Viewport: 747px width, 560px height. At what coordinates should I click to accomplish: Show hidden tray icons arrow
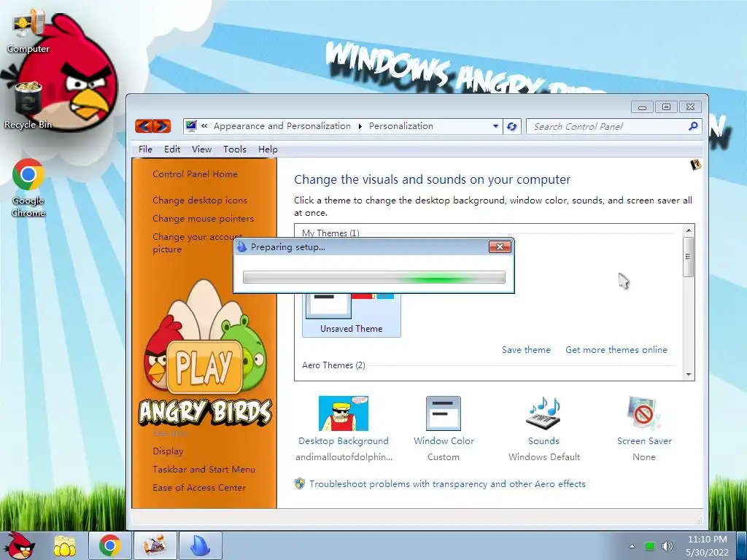pos(632,546)
